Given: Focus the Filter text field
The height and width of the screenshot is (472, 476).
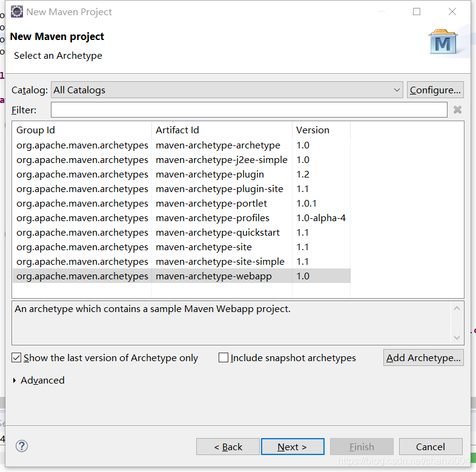Looking at the screenshot, I should tap(249, 110).
